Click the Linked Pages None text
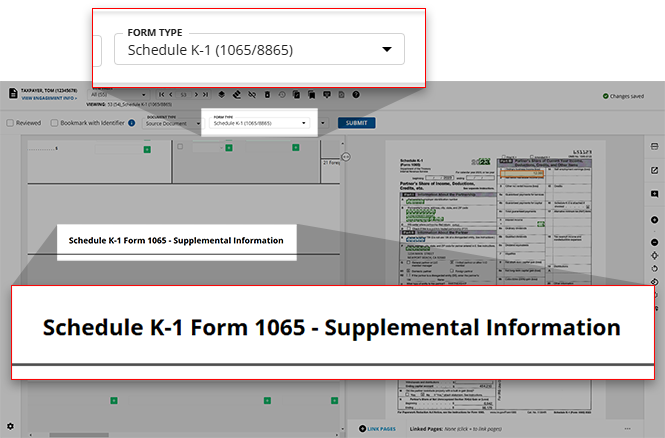Screen dimensions: 665x438 click(x=455, y=429)
